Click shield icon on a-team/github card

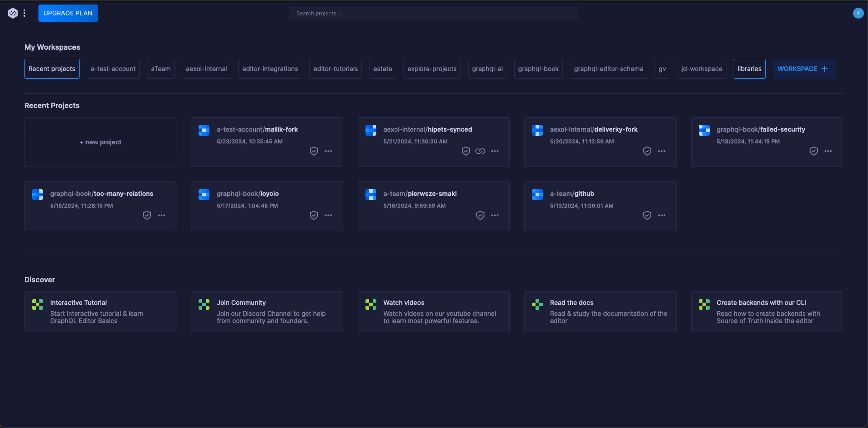tap(647, 215)
